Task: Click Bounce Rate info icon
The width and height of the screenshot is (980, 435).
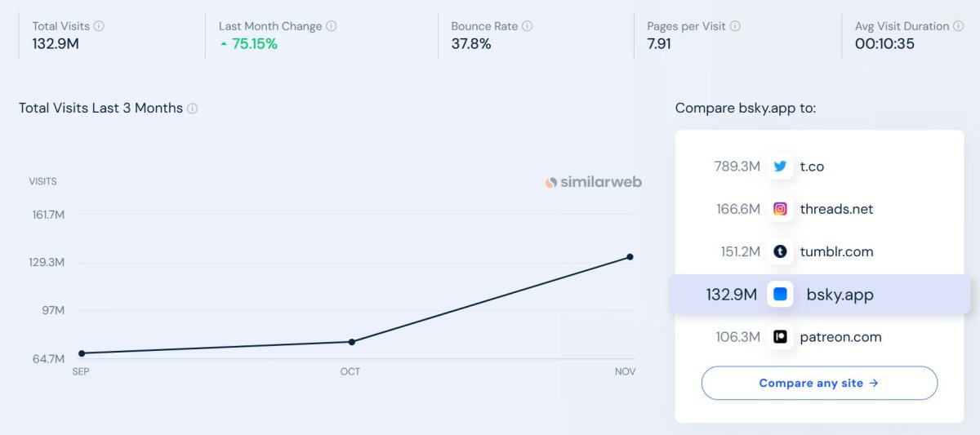Action: 528,26
